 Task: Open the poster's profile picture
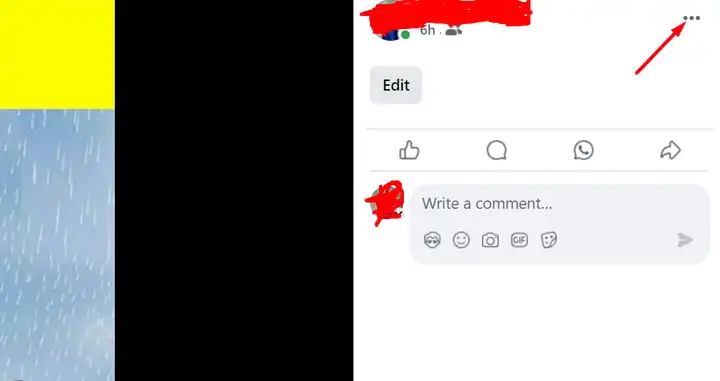click(x=390, y=28)
